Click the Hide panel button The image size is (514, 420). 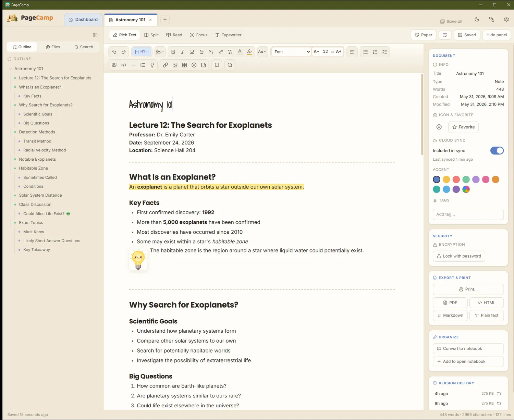tap(497, 35)
